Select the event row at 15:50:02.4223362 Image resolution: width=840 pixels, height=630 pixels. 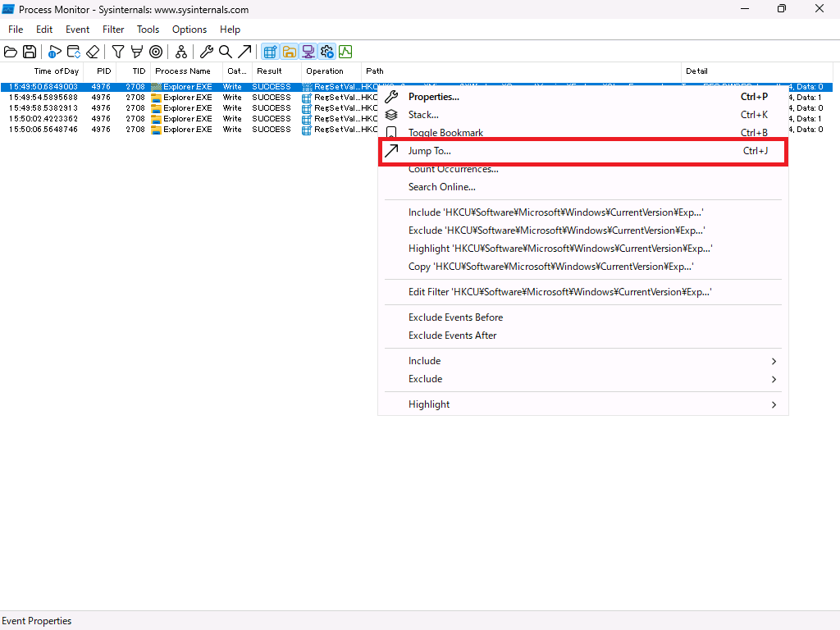pyautogui.click(x=190, y=119)
